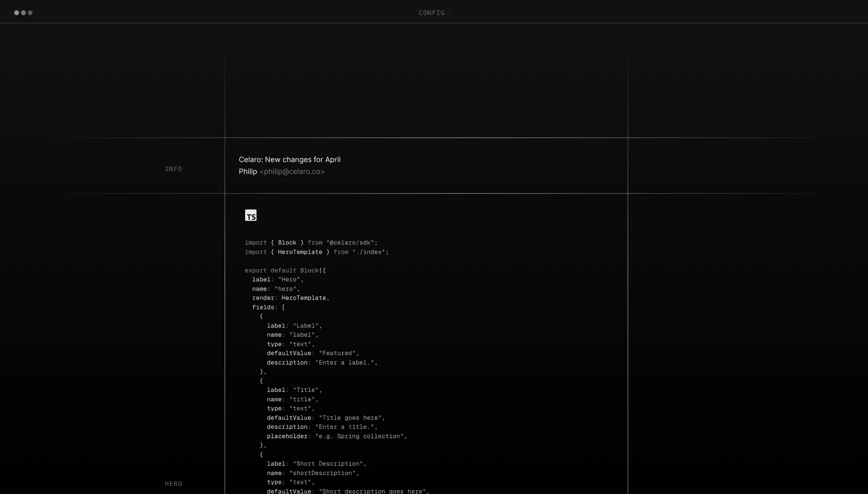Viewport: 868px width, 494px height.
Task: Click the sender name Philip
Action: click(248, 172)
